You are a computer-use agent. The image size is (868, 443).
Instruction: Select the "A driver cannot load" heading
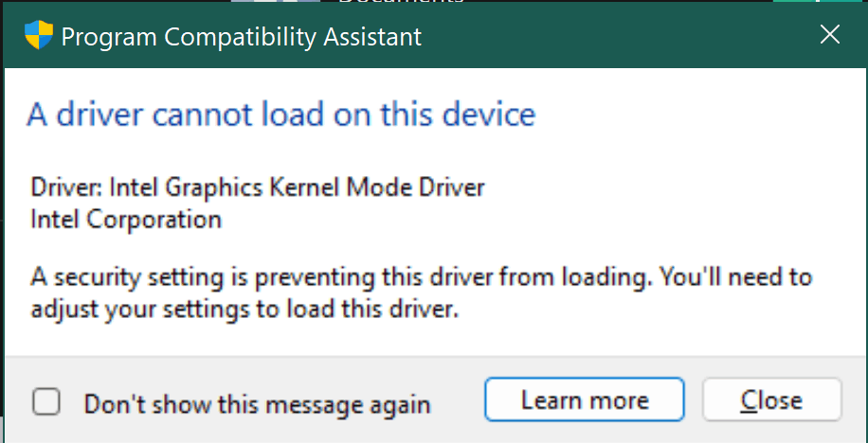click(281, 115)
